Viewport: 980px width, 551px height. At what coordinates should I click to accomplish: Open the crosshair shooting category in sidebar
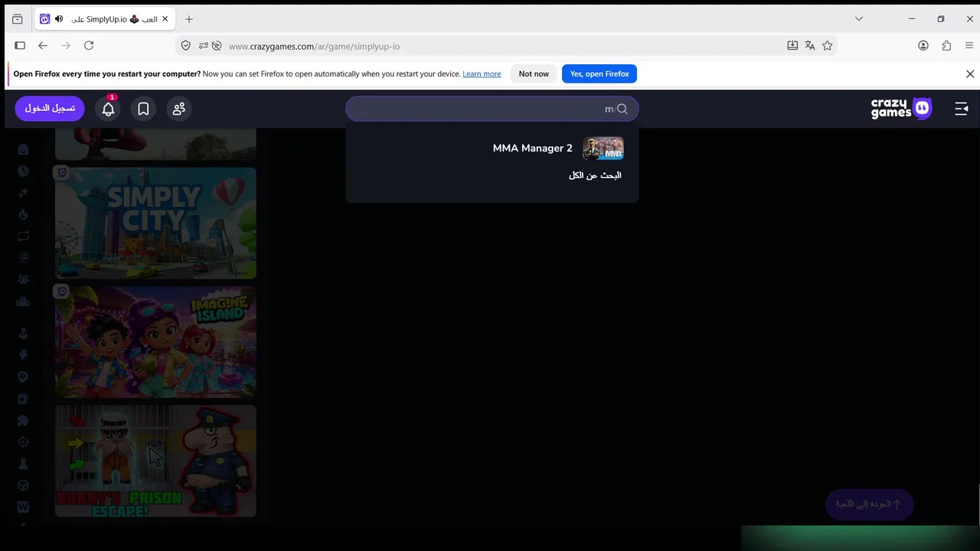click(23, 442)
